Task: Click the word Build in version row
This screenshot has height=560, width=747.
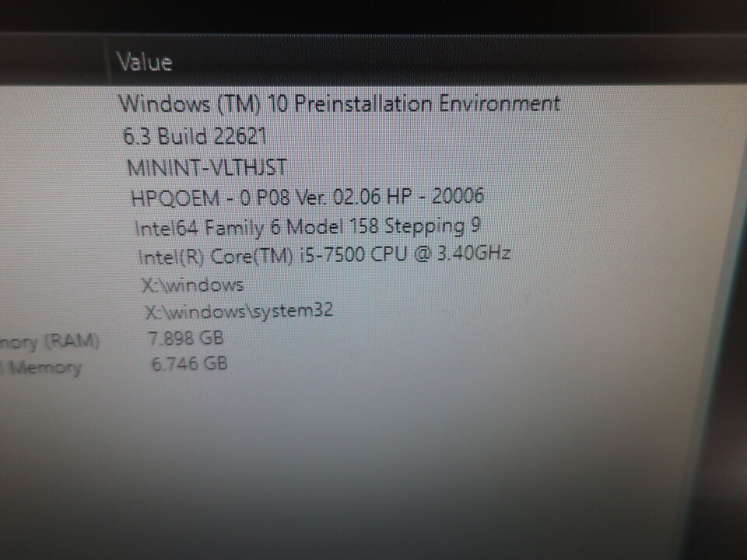Action: [184, 136]
